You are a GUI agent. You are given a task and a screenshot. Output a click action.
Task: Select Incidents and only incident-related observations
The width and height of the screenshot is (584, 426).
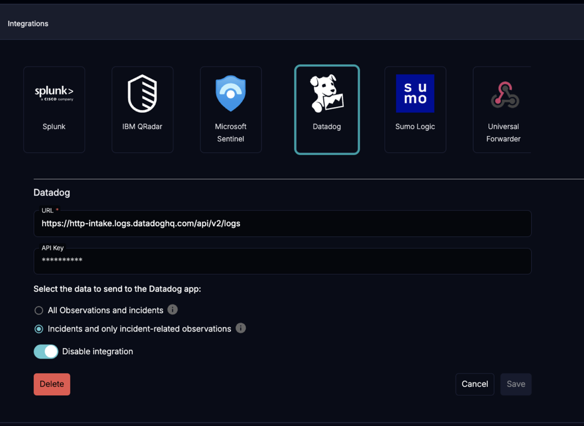(x=39, y=329)
